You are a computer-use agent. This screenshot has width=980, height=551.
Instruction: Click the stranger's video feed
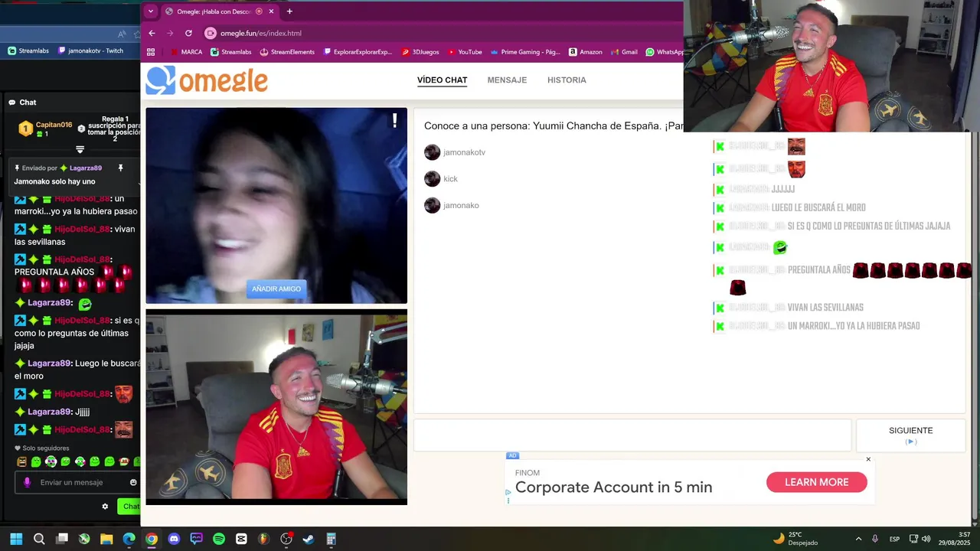(x=276, y=206)
